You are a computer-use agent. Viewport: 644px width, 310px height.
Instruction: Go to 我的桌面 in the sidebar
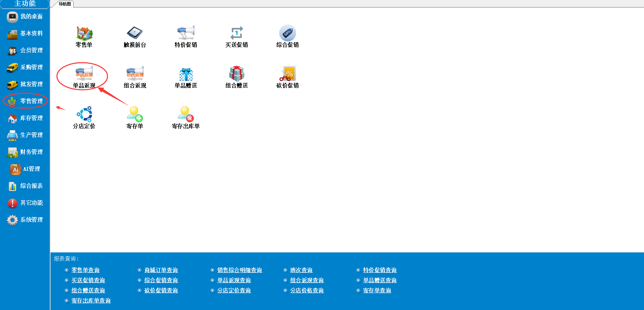pyautogui.click(x=25, y=17)
